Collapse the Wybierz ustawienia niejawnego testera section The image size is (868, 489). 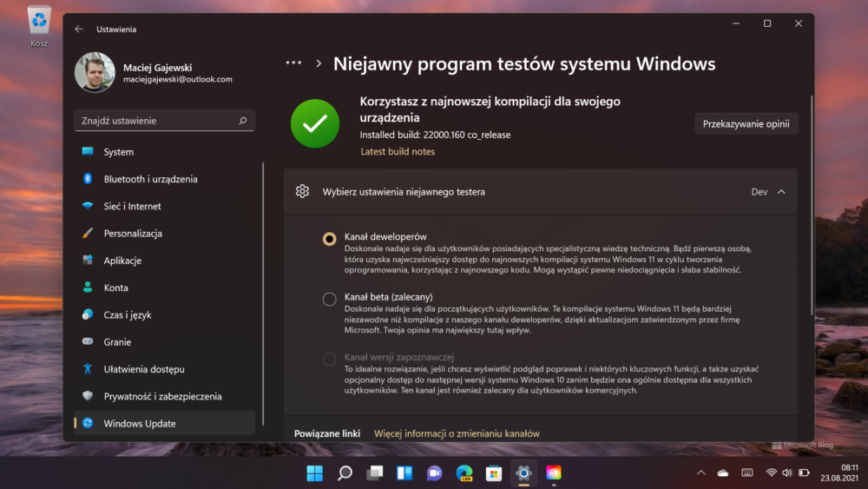(781, 192)
